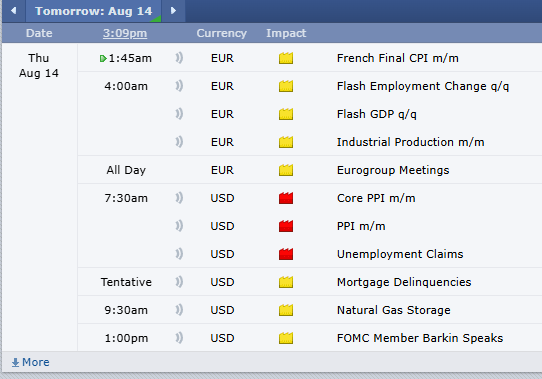Click yellow impact icon for Industrial Production m/m
The width and height of the screenshot is (542, 379).
(286, 142)
